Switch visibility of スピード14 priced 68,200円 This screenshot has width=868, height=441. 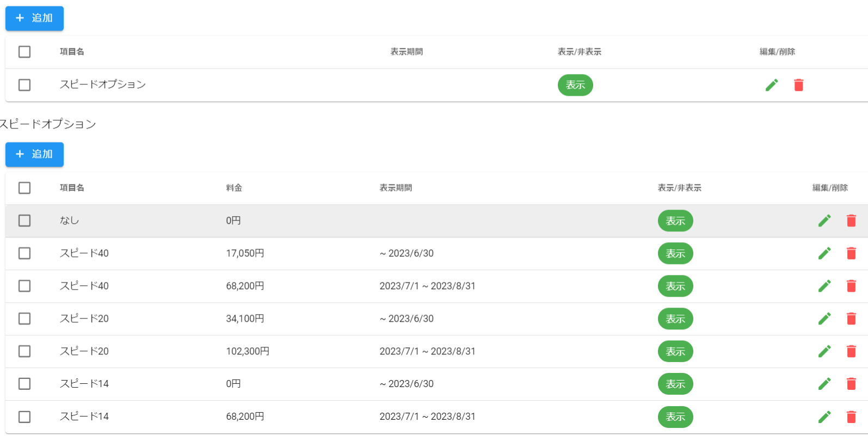(x=675, y=416)
